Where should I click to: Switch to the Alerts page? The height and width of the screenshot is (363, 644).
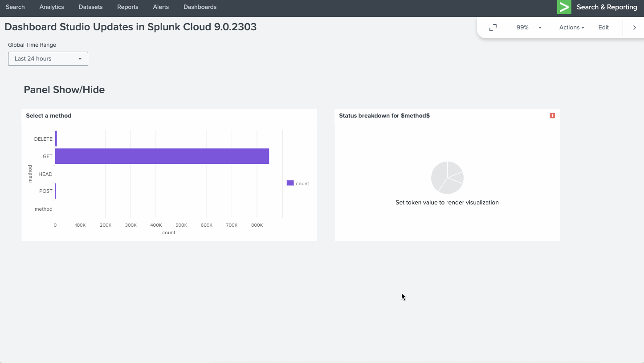point(161,7)
